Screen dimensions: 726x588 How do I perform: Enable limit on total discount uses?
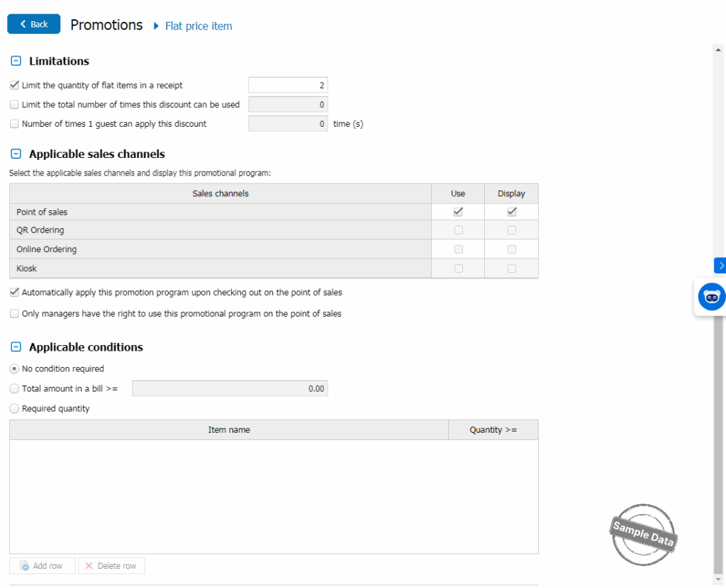pyautogui.click(x=14, y=105)
